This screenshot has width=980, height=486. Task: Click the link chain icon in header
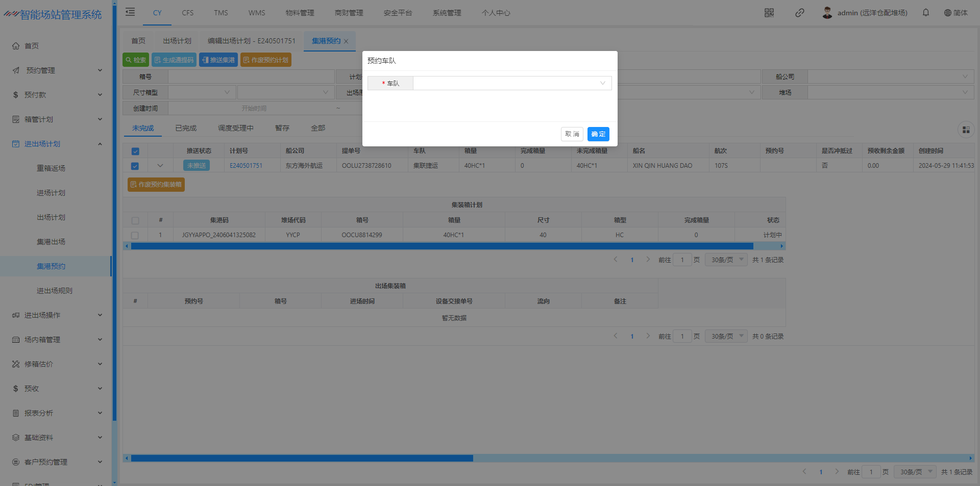point(799,13)
